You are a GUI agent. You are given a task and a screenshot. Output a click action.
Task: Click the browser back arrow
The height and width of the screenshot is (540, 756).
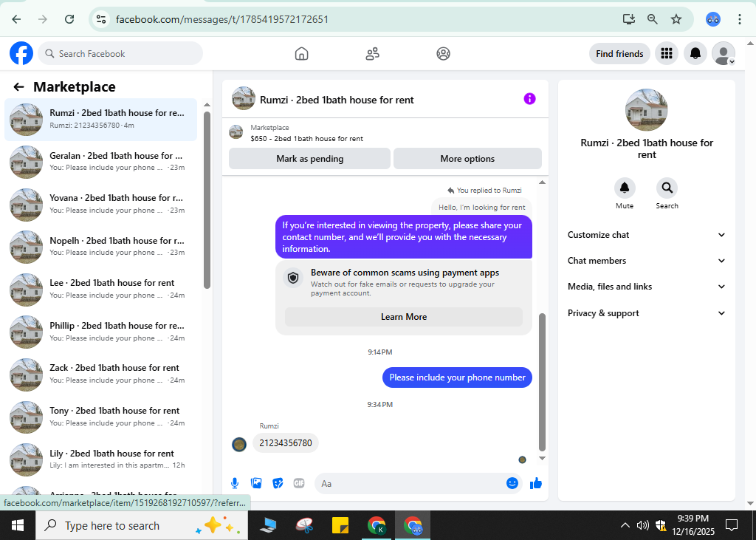coord(16,19)
